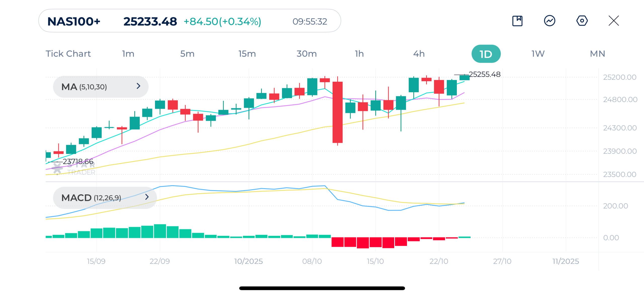Screen dimensions: 644x296
Task: Expand the MA (5,10,30) indicator selector
Action: click(x=101, y=87)
